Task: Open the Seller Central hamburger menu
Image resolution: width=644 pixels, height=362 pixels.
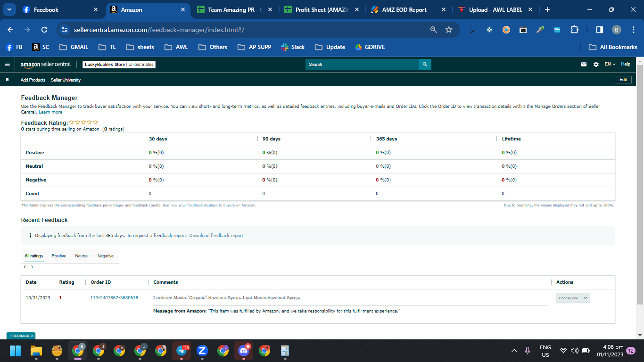Action: (x=7, y=65)
